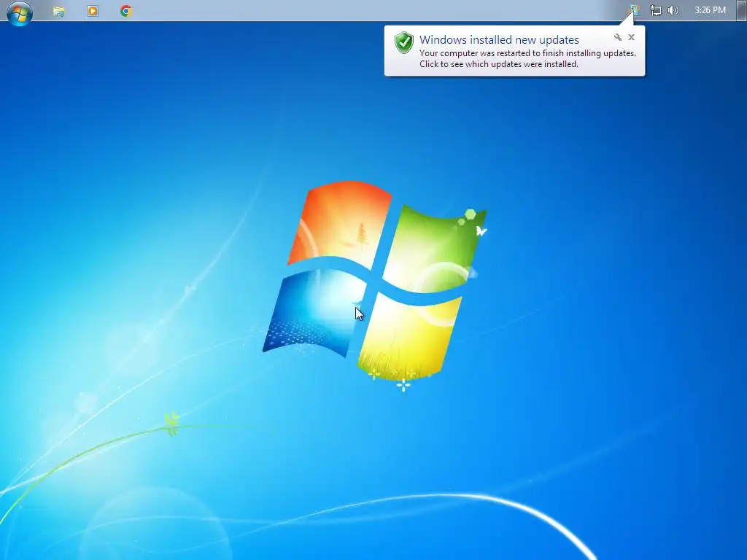The image size is (747, 560).
Task: Open Windows Media Player from the taskbar
Action: pyautogui.click(x=93, y=11)
